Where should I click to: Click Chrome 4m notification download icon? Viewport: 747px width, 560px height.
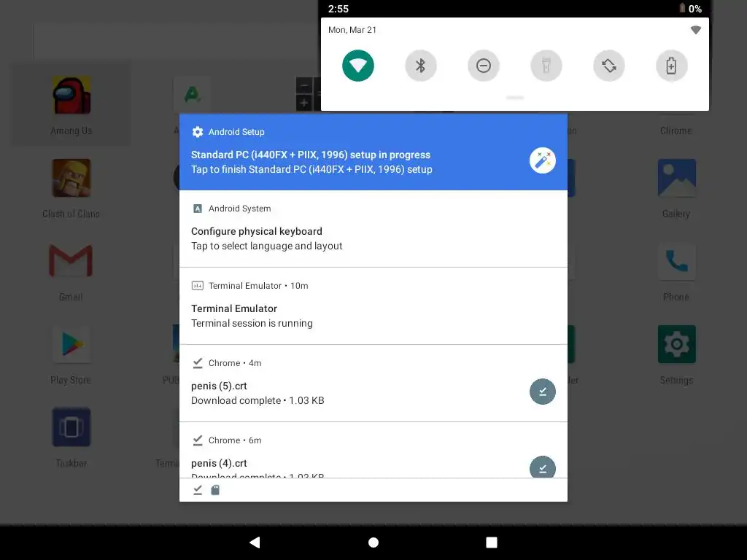pyautogui.click(x=197, y=363)
